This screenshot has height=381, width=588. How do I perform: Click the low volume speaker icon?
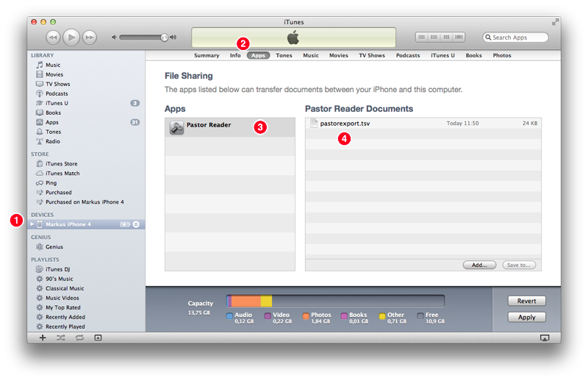click(114, 38)
